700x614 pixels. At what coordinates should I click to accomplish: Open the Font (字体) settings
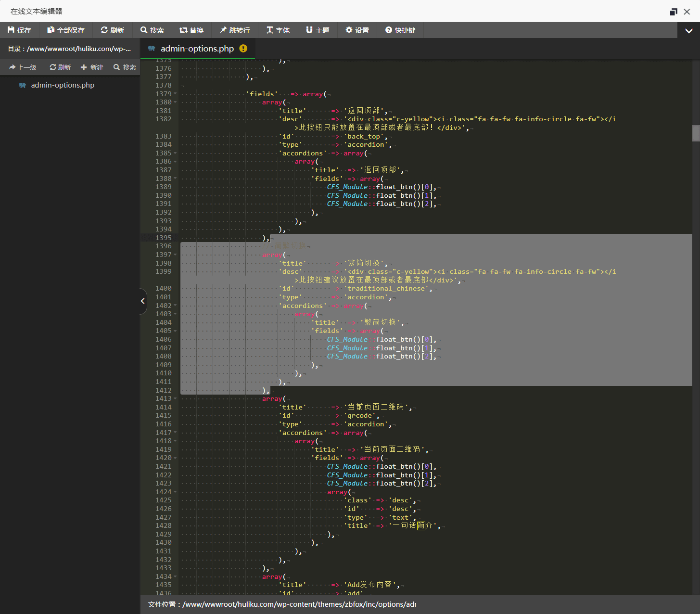278,30
